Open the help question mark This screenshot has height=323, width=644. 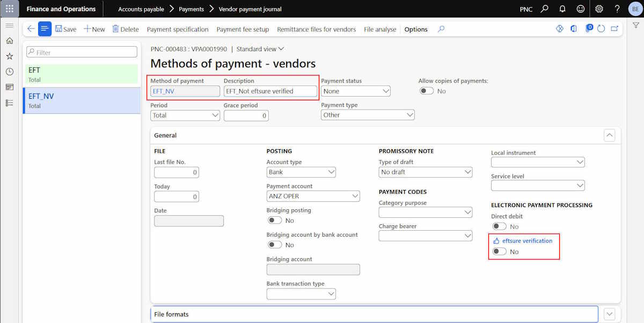(x=617, y=9)
